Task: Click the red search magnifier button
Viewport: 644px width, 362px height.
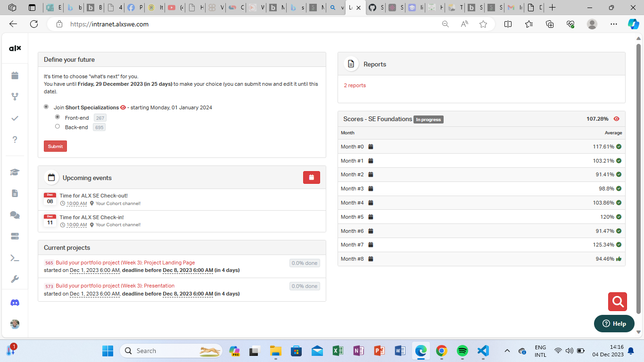Action: pos(617,302)
